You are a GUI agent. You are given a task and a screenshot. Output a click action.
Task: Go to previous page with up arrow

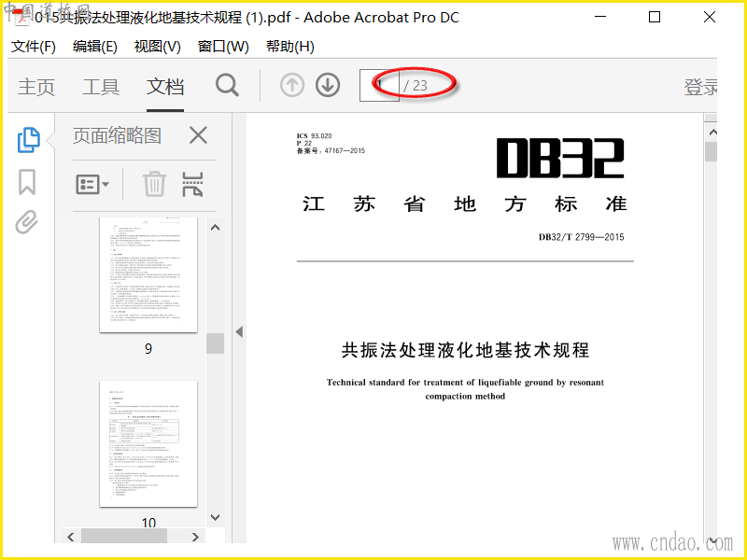292,86
